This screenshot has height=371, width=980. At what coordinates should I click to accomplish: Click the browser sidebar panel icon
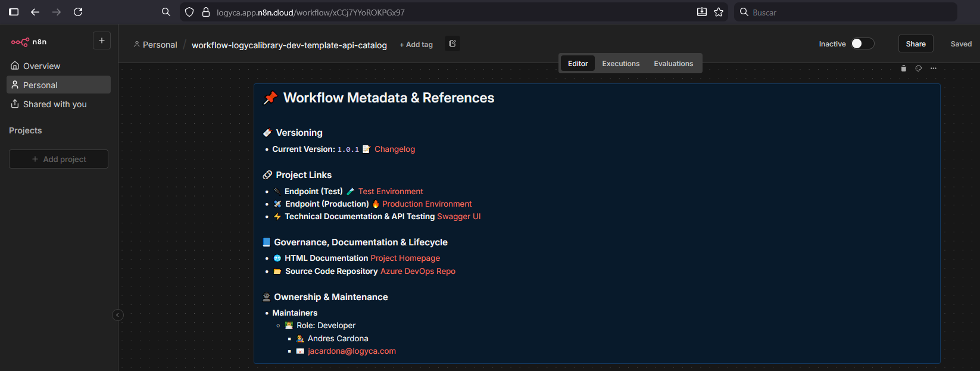(x=14, y=12)
